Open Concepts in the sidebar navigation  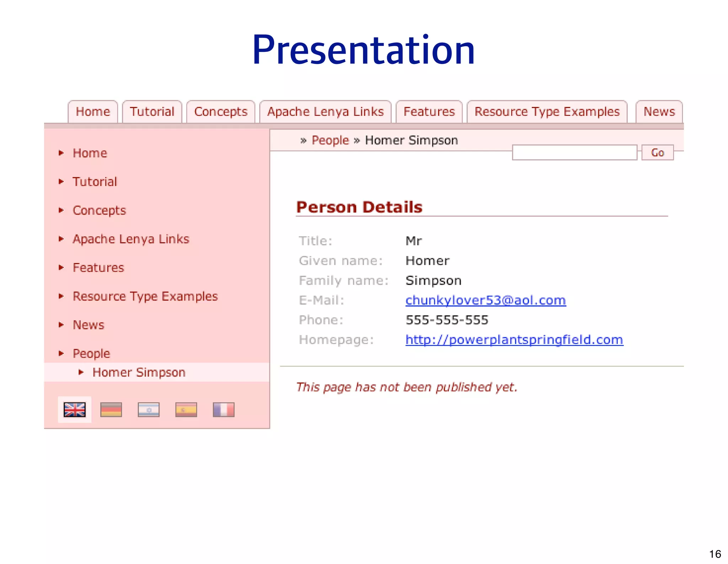click(x=99, y=210)
